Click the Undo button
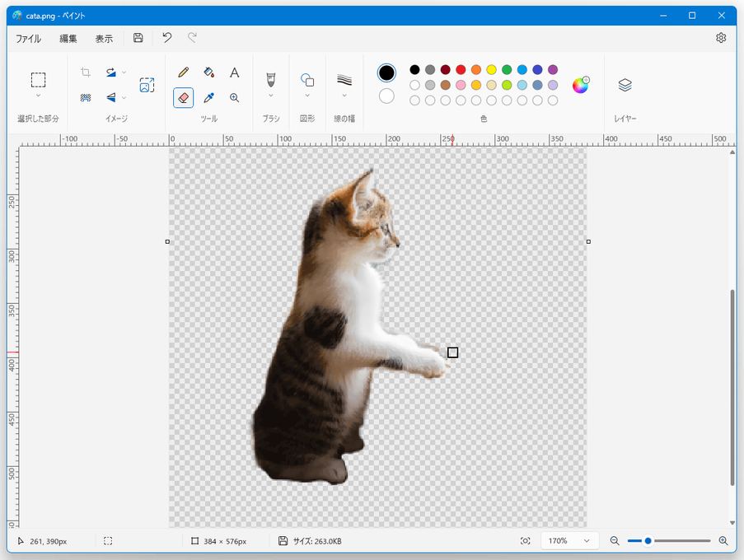 [x=167, y=38]
